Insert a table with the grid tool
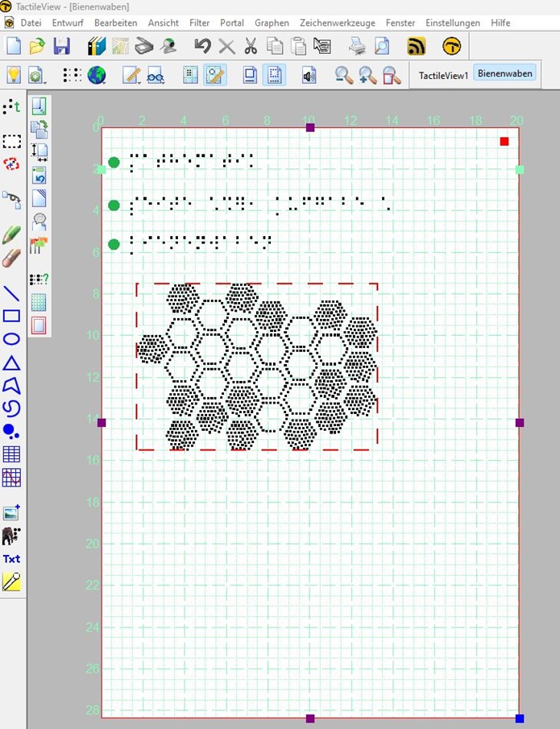 tap(11, 454)
